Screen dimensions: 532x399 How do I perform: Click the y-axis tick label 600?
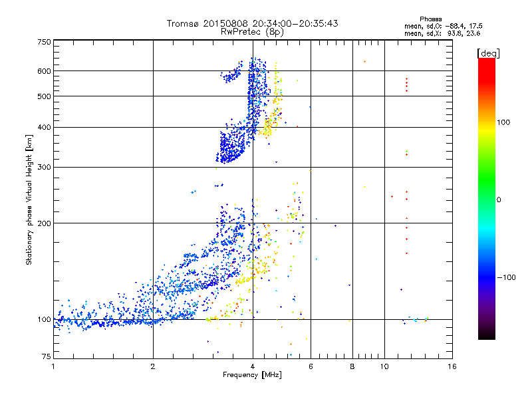pos(44,71)
